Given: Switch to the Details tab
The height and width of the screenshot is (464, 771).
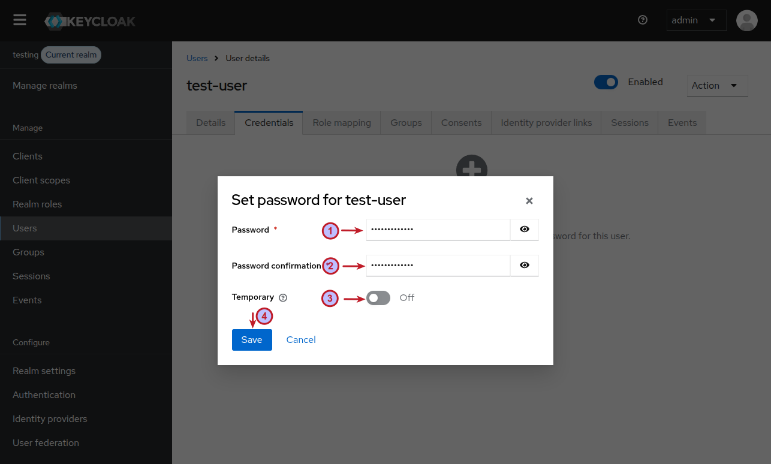Looking at the screenshot, I should pos(210,123).
